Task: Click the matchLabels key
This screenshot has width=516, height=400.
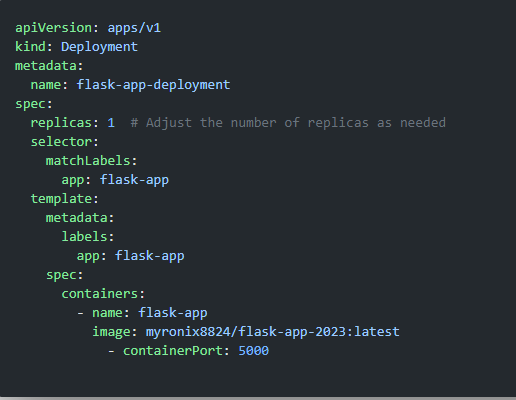Action: point(88,161)
